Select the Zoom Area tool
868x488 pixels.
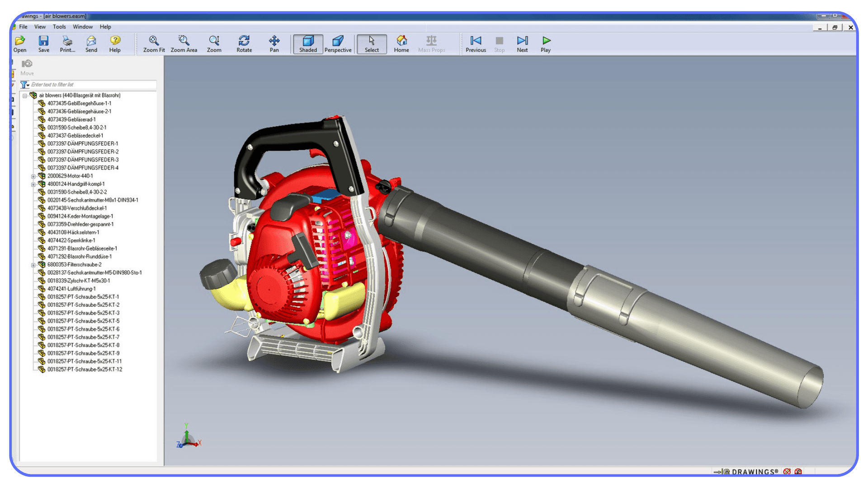[x=184, y=43]
